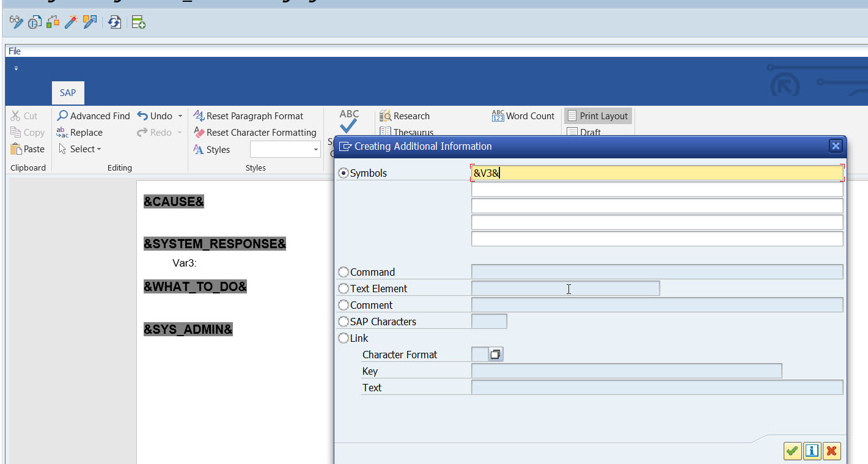868x464 pixels.
Task: Click the refresh document toolbar icon
Action: (114, 21)
